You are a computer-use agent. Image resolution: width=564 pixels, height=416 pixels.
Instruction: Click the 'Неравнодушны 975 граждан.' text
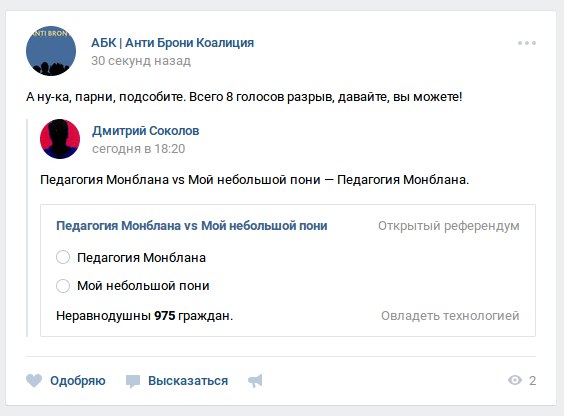click(x=145, y=316)
